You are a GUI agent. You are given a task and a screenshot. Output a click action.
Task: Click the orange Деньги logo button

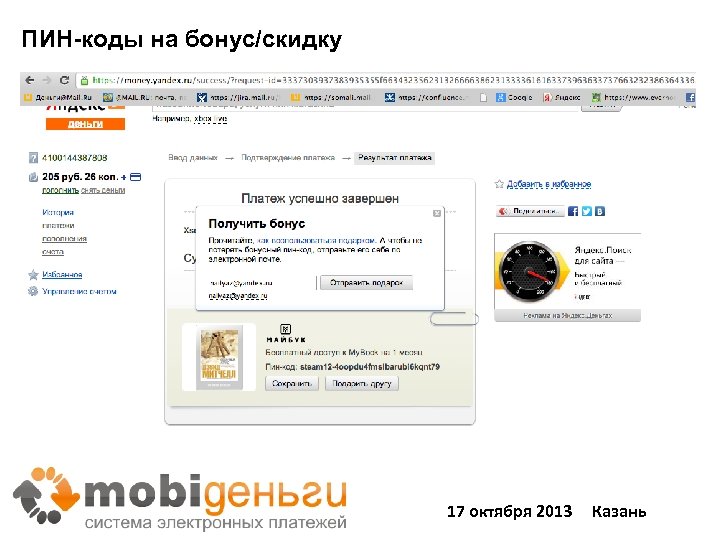(85, 124)
